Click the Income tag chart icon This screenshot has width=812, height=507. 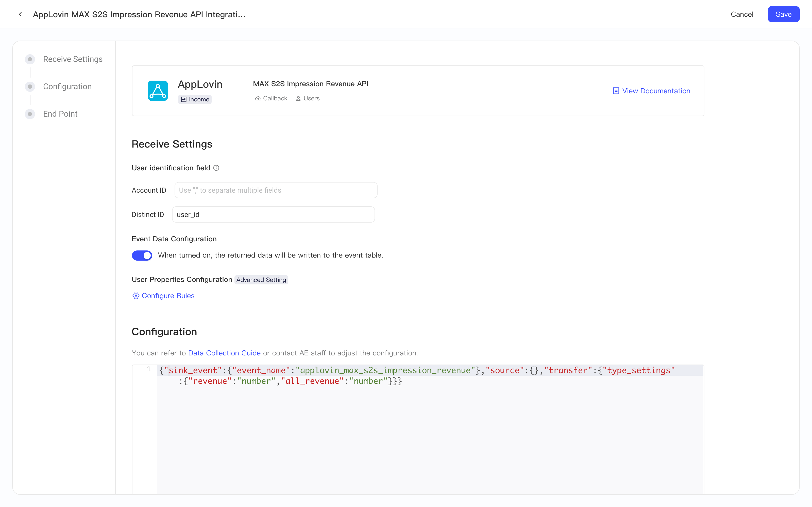pyautogui.click(x=183, y=99)
